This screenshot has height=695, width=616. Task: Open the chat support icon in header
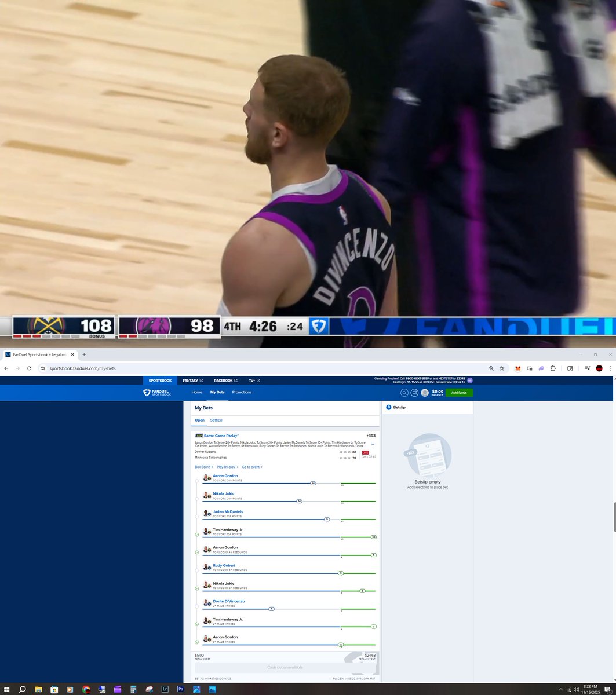pyautogui.click(x=414, y=393)
